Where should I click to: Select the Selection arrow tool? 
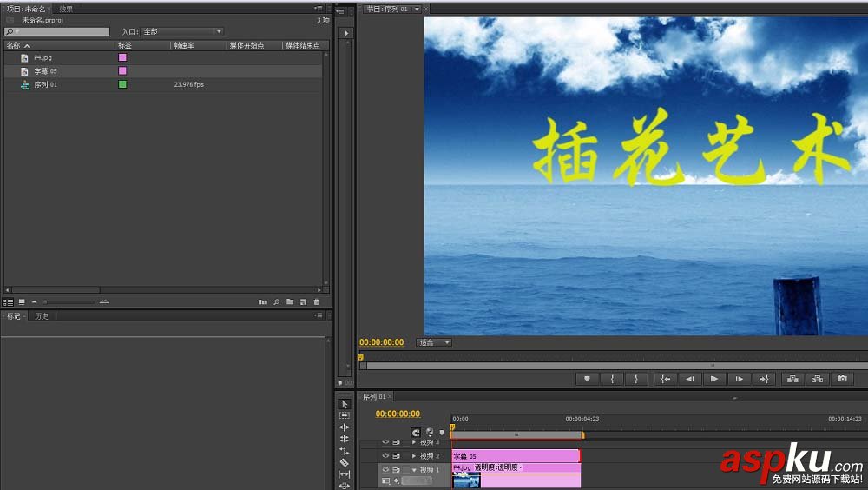pyautogui.click(x=345, y=404)
